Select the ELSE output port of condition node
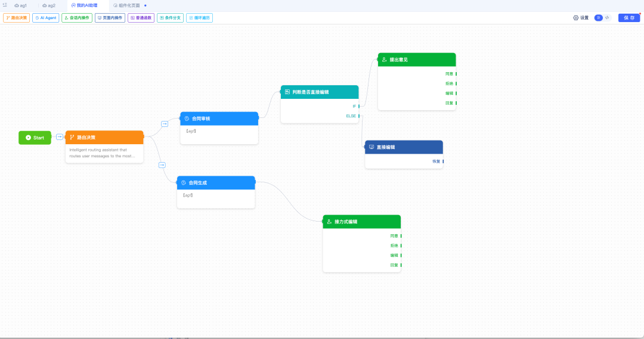Image resolution: width=644 pixels, height=339 pixels. pos(359,116)
